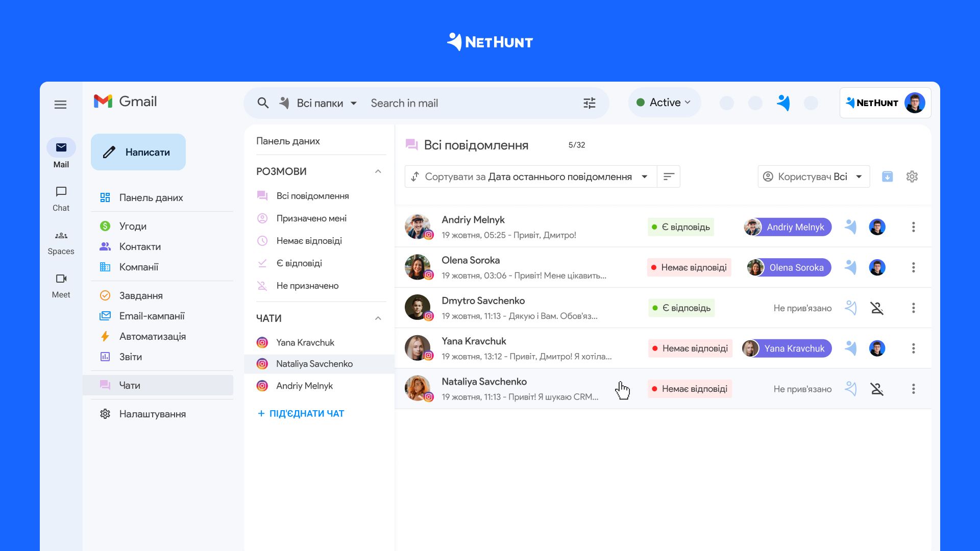Click the NetHunt CRM icon in toolbar

[783, 102]
